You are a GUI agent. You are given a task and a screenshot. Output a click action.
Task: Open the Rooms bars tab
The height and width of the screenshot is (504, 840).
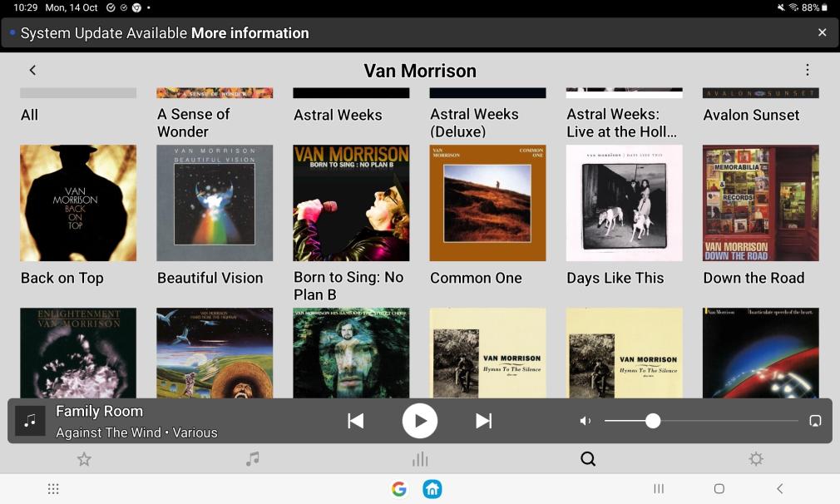420,459
